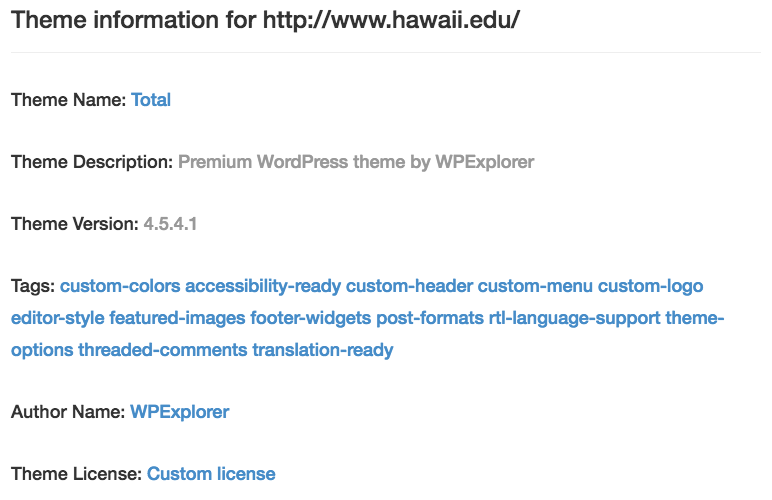
Task: Click the Premium WordPress theme description text
Action: coord(356,162)
